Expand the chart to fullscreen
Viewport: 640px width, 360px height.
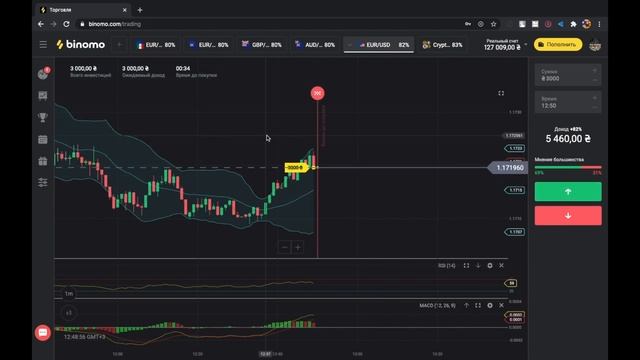coord(501,93)
